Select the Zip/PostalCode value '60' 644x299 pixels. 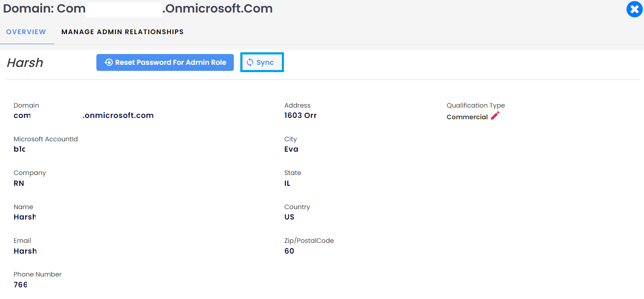pyautogui.click(x=289, y=251)
